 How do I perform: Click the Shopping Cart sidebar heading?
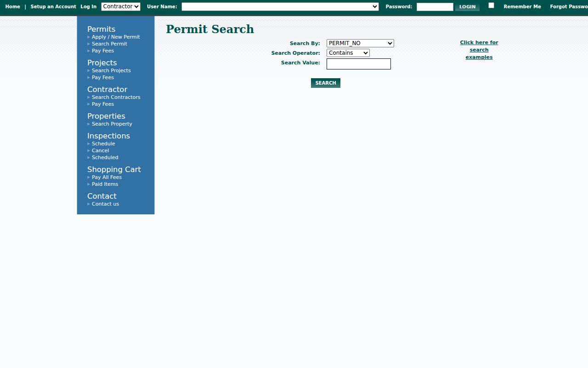click(114, 169)
